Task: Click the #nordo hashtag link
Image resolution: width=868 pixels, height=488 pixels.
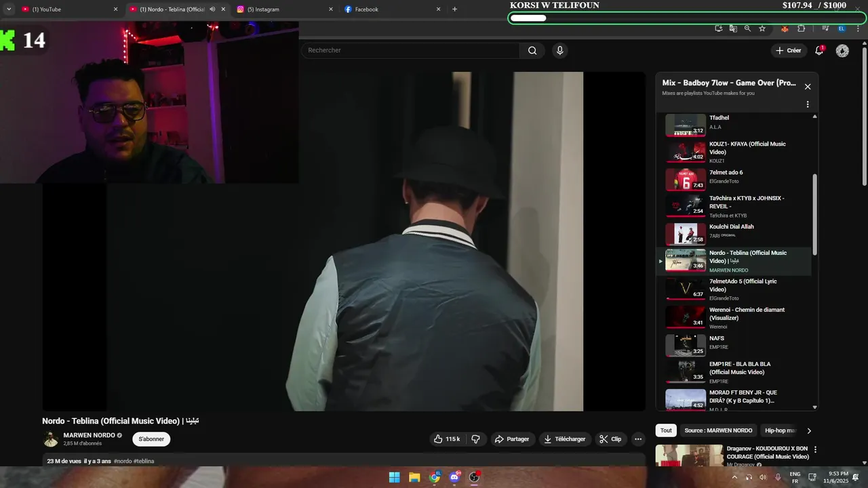Action: [x=123, y=462]
